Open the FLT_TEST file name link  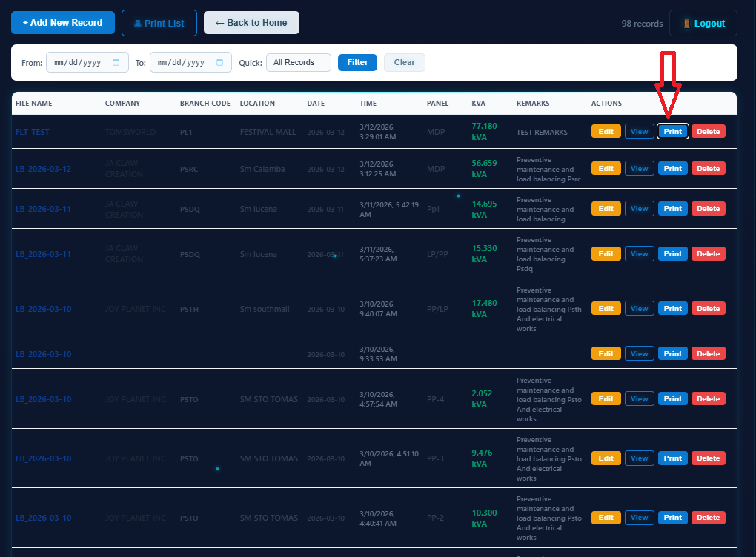[x=33, y=132]
